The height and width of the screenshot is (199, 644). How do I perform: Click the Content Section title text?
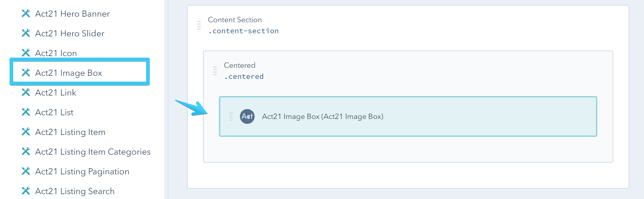[235, 19]
